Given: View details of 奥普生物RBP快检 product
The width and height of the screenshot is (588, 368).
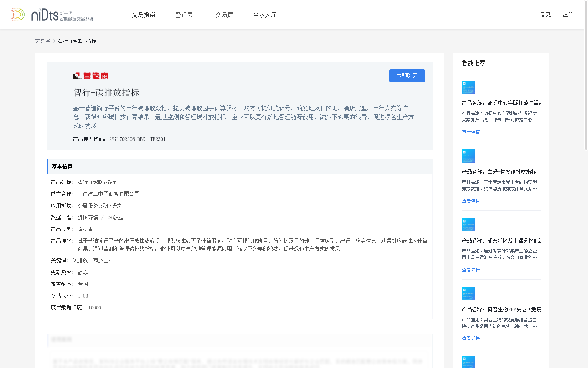Looking at the screenshot, I should pos(471,339).
